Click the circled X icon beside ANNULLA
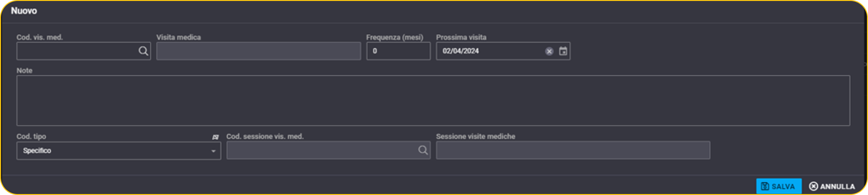The image size is (868, 195). (814, 186)
